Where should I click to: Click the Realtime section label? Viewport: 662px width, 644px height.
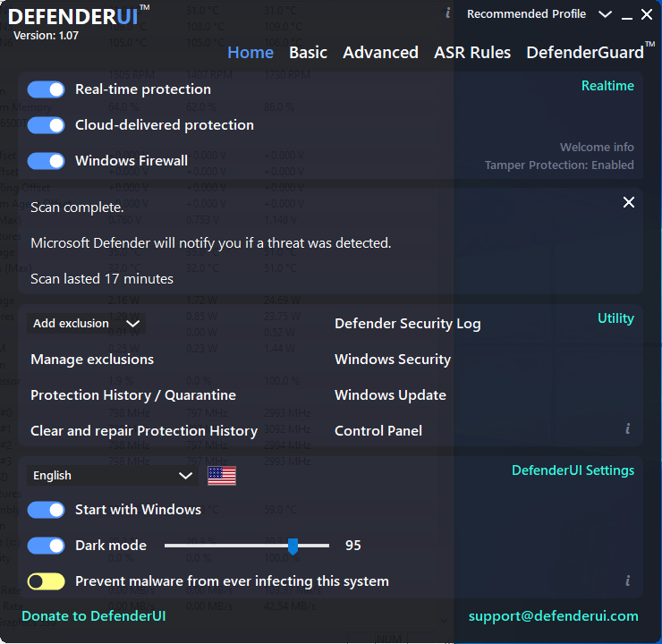coord(607,86)
